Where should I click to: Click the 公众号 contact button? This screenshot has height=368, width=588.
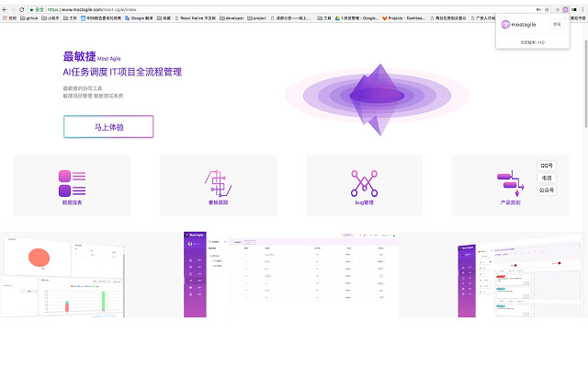547,190
